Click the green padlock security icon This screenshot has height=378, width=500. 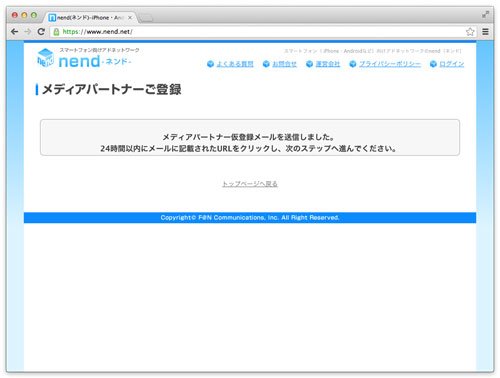[x=56, y=32]
